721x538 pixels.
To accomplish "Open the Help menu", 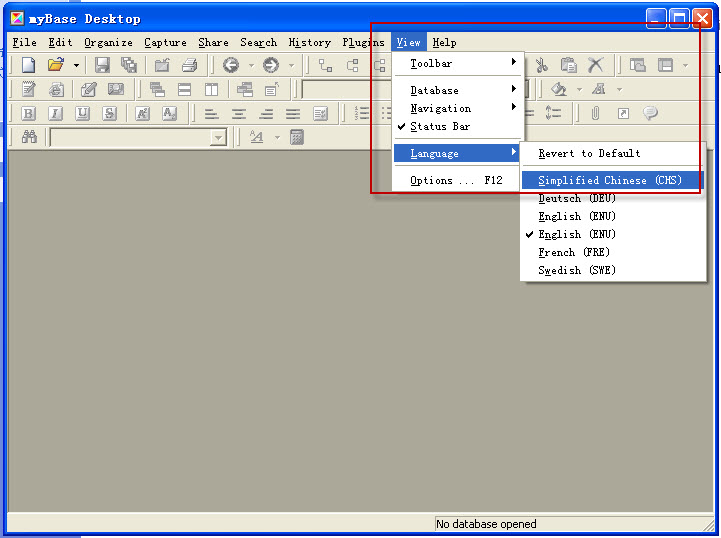I will [x=444, y=42].
